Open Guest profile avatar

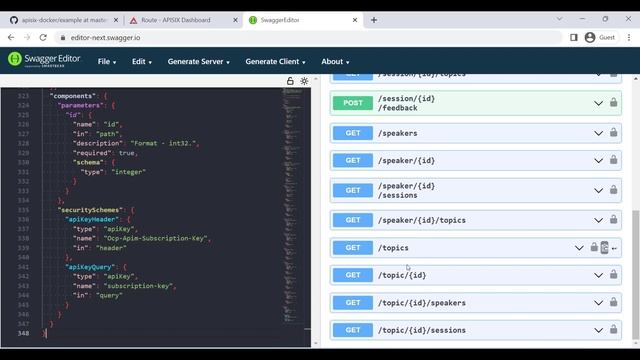[x=590, y=38]
